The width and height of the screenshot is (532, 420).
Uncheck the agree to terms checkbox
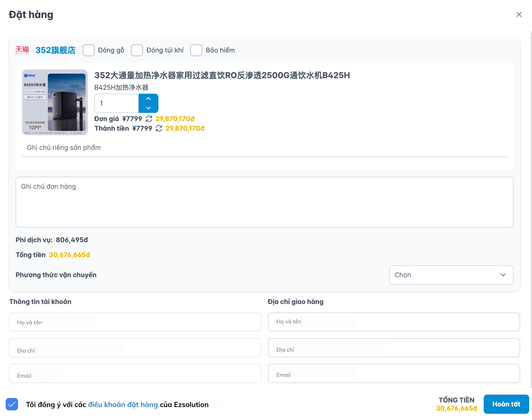pyautogui.click(x=12, y=404)
